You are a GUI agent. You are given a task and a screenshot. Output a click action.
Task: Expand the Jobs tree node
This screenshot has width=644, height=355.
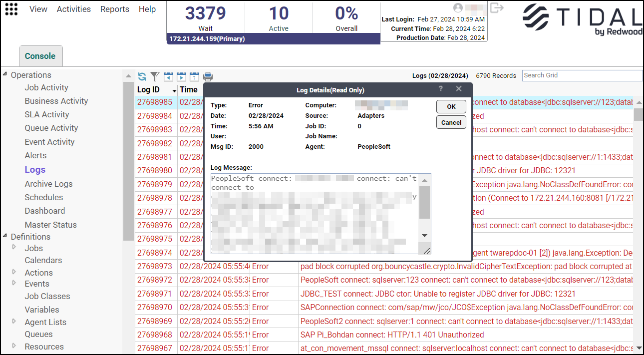(14, 247)
